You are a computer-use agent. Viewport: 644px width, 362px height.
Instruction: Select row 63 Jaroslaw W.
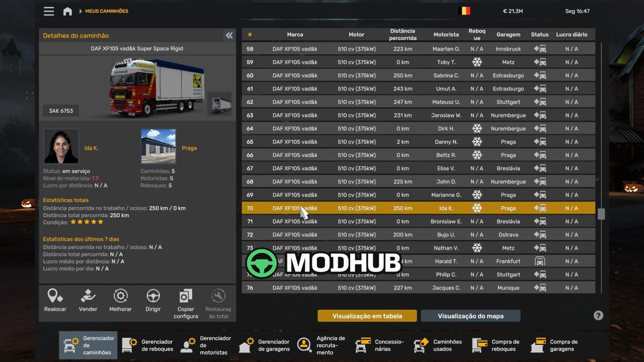[418, 115]
